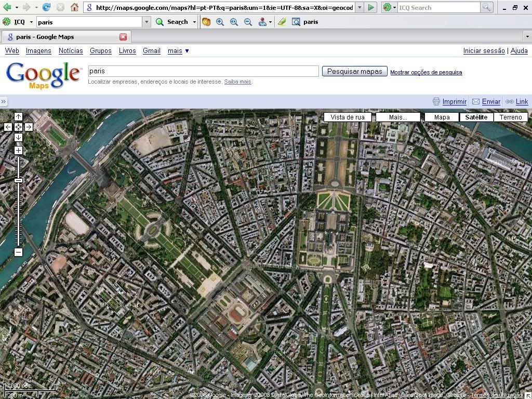Open the Imagens link in Google navigation
The width and height of the screenshot is (532, 399).
click(x=38, y=51)
